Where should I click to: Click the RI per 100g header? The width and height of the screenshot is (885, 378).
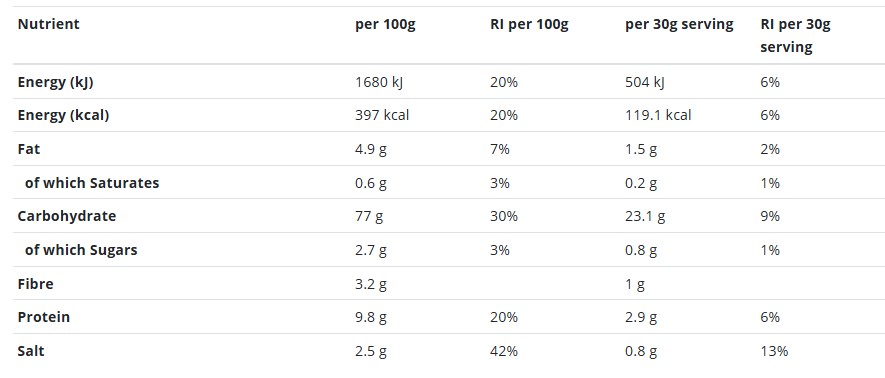pos(529,25)
